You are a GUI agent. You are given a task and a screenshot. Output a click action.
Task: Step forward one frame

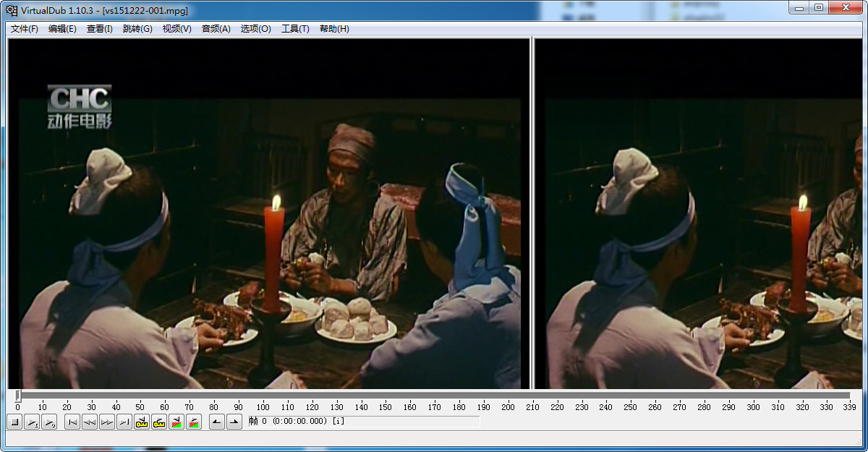107,422
